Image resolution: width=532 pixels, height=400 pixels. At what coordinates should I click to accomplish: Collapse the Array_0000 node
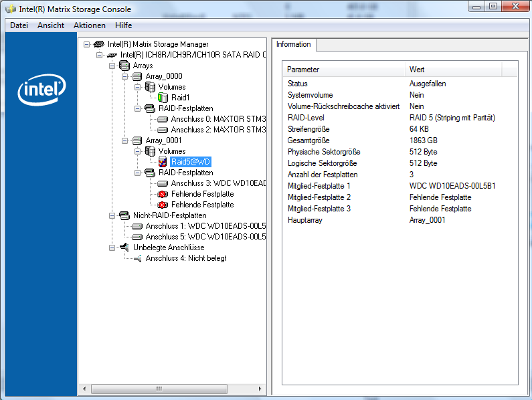coord(125,76)
